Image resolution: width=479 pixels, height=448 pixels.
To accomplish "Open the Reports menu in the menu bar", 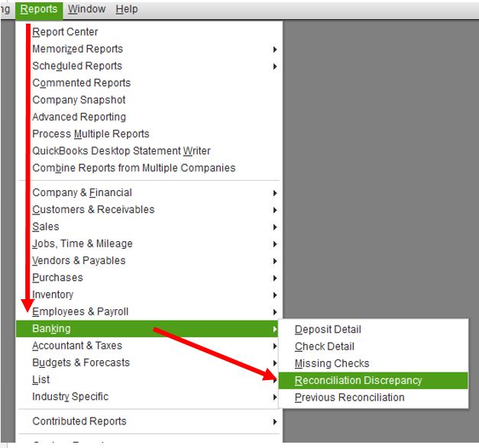I will pos(39,9).
